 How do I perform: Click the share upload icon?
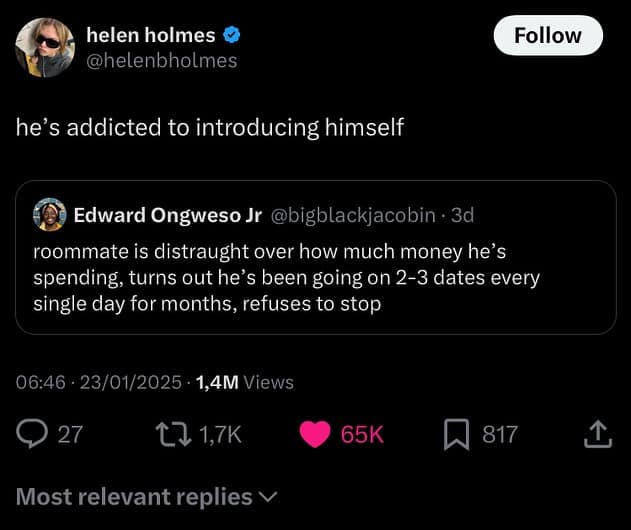(x=596, y=433)
